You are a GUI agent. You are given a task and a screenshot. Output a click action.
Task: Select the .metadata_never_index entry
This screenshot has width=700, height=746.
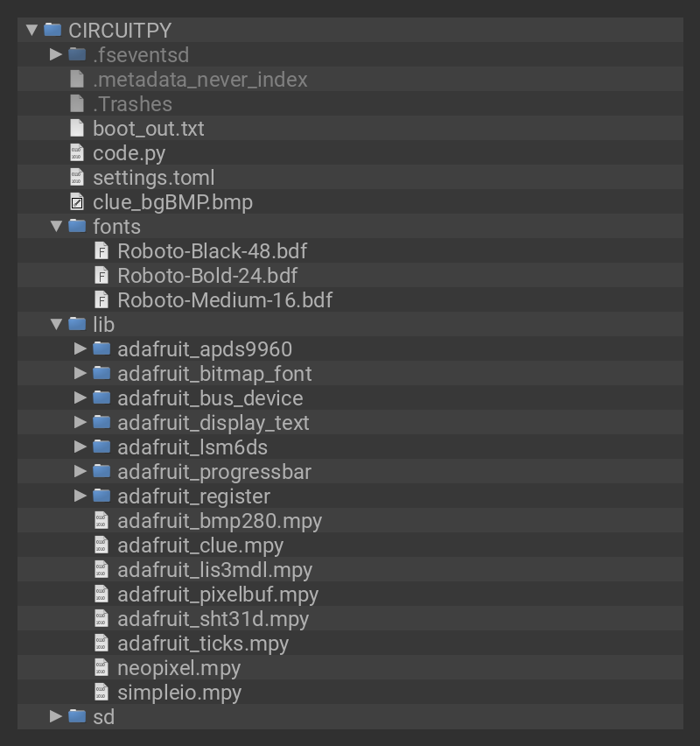199,80
